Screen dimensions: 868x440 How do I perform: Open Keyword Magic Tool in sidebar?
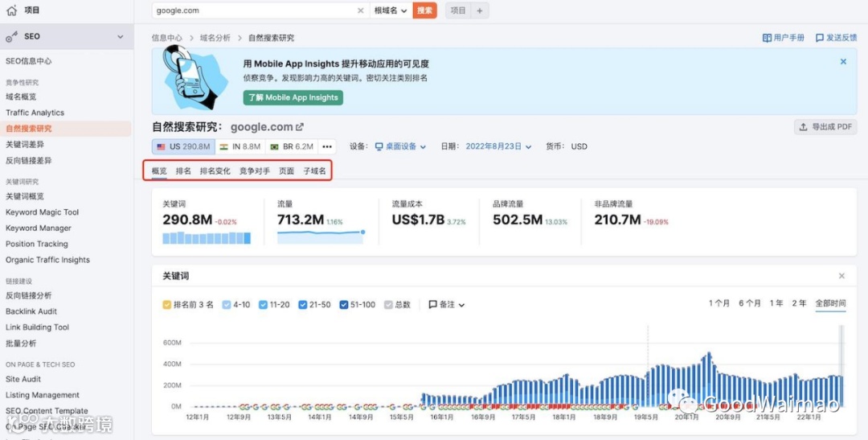42,212
